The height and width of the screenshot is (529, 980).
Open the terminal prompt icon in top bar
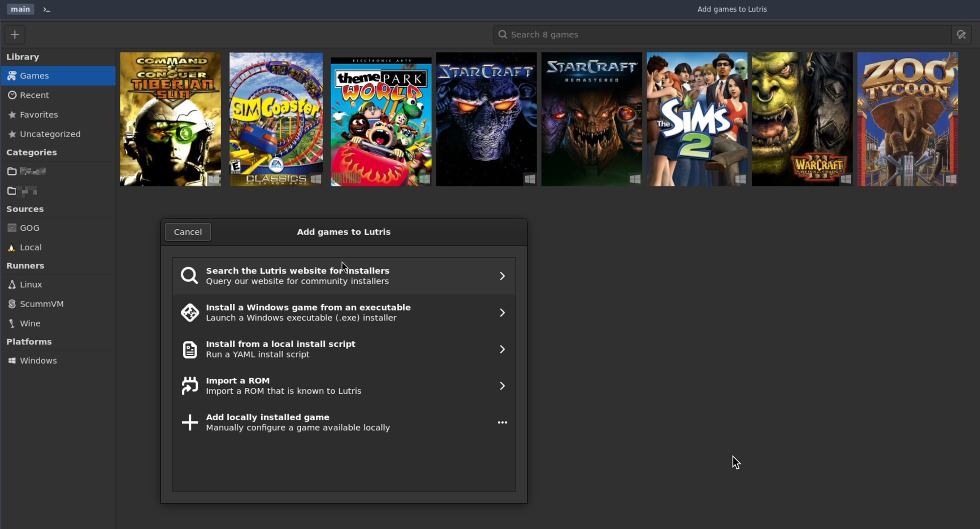pyautogui.click(x=47, y=9)
